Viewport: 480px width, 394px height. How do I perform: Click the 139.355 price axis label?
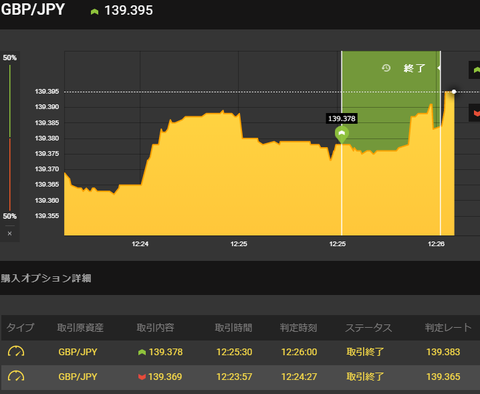(x=47, y=216)
